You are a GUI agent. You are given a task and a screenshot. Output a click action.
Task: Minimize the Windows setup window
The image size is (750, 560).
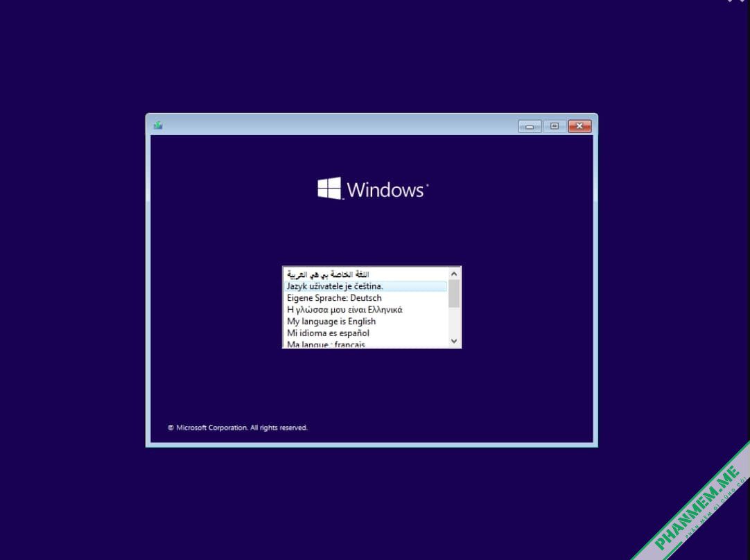click(x=530, y=126)
